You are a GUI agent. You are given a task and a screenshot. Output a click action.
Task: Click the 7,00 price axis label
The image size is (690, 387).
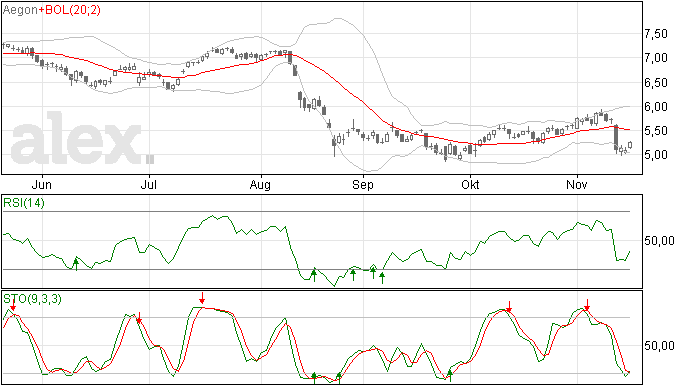tap(656, 58)
